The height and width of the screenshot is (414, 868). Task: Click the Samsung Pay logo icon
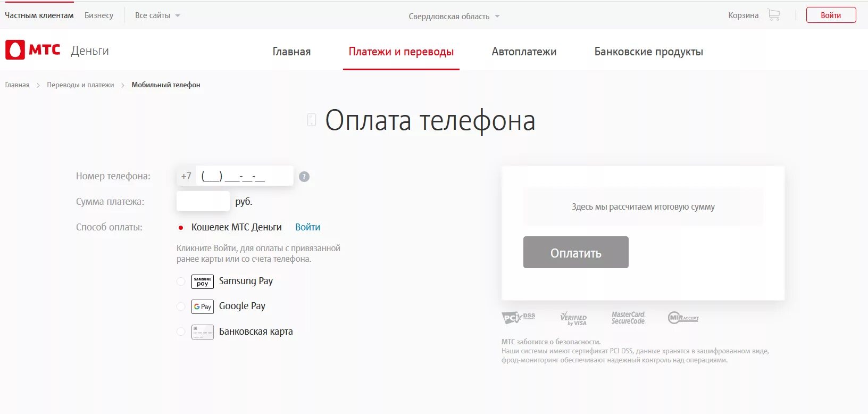[203, 281]
